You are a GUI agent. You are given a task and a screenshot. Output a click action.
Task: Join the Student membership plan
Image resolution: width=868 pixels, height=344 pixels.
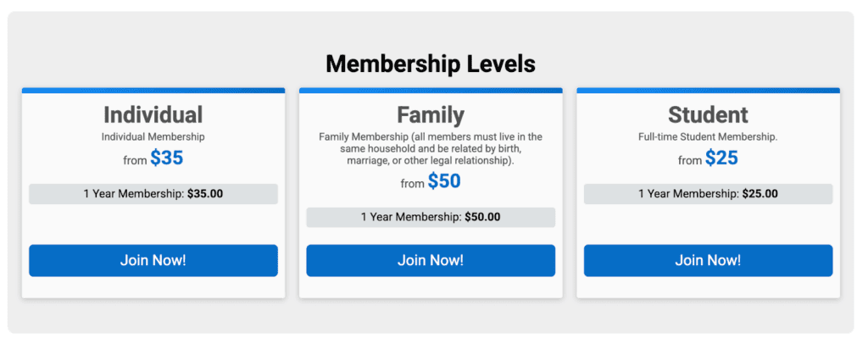tap(708, 260)
